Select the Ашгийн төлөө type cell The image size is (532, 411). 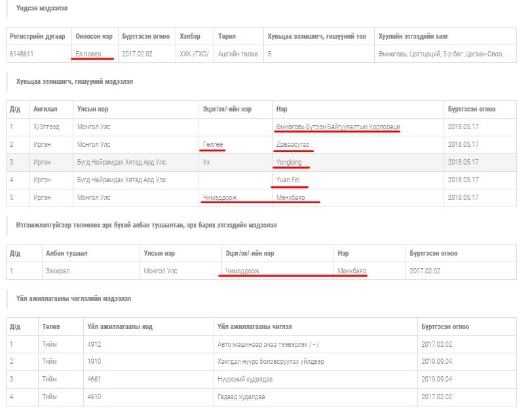coord(238,53)
